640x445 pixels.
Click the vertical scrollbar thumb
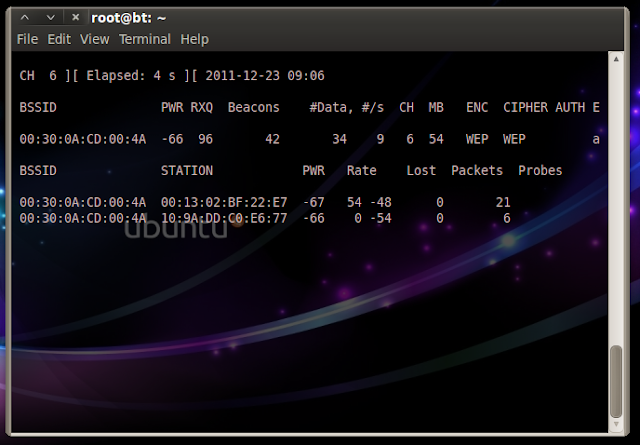616,381
